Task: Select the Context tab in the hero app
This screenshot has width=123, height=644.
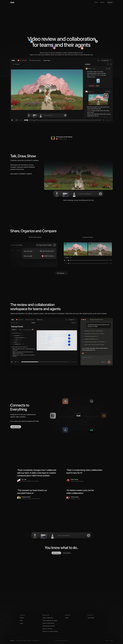Action: click(17, 64)
